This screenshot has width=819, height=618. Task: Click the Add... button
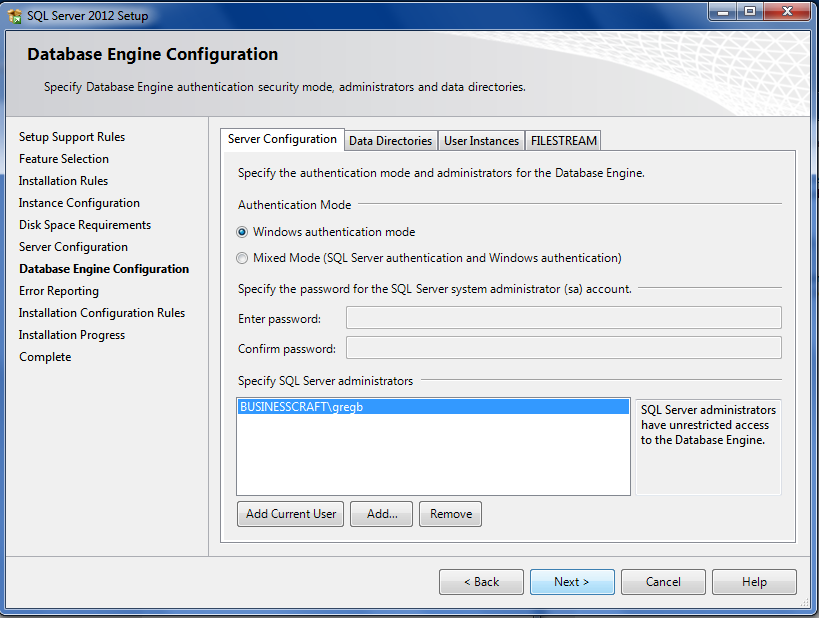(381, 514)
